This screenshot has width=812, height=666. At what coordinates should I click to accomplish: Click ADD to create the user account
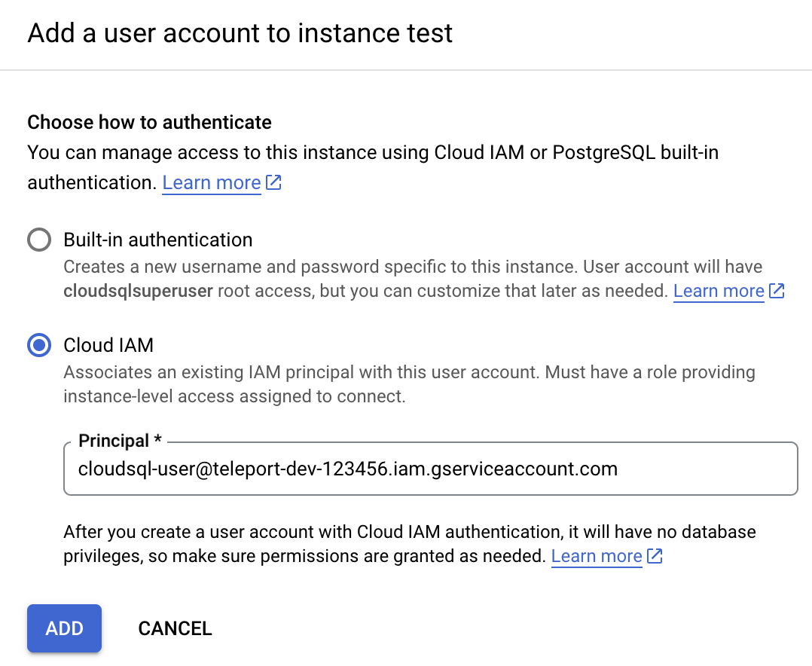(x=64, y=628)
